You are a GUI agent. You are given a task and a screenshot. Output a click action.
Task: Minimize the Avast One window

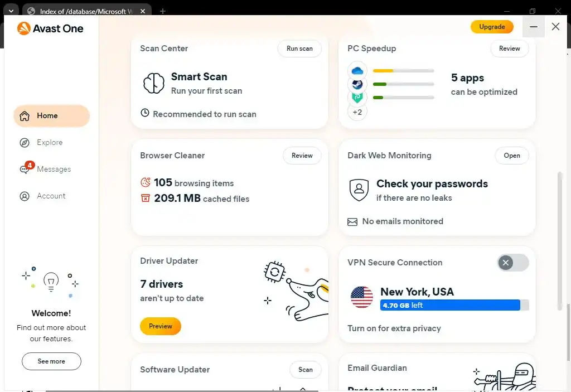tap(534, 27)
